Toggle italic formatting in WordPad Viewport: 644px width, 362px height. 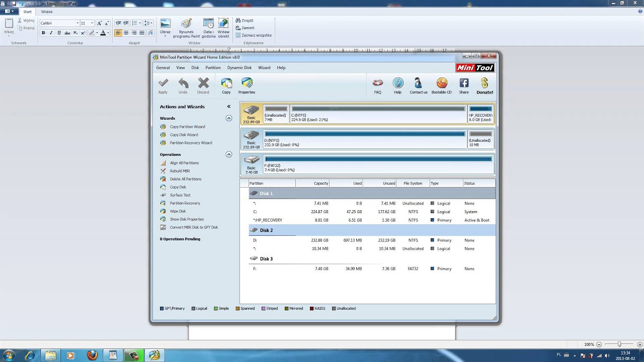[51, 33]
